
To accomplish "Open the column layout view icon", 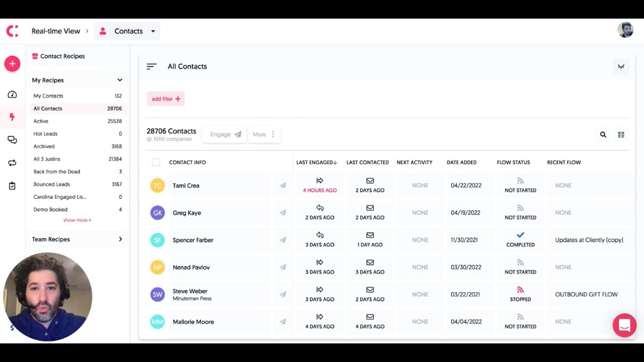I will (x=621, y=135).
